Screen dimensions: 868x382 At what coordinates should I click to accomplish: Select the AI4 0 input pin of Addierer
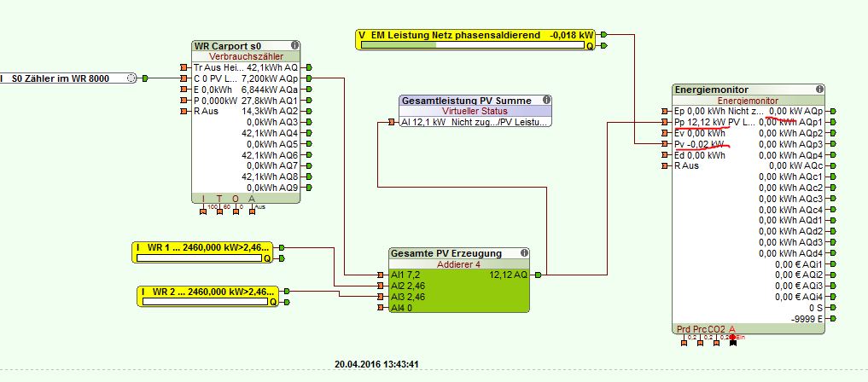[x=380, y=308]
